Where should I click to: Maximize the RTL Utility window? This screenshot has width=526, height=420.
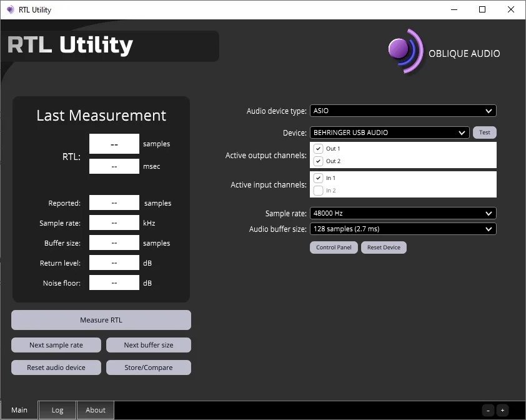(x=482, y=9)
